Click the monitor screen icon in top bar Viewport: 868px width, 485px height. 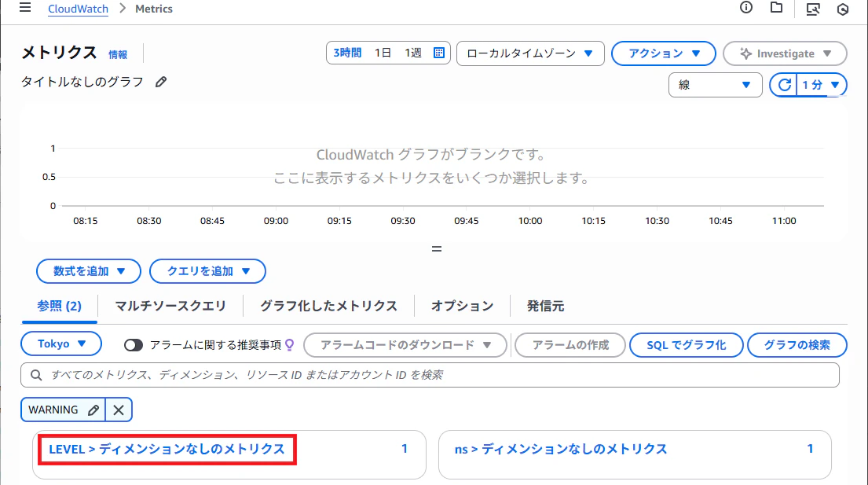pos(813,9)
